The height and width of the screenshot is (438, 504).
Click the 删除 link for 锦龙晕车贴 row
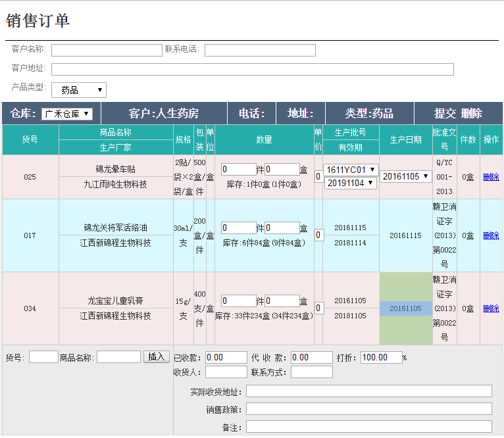tap(491, 177)
